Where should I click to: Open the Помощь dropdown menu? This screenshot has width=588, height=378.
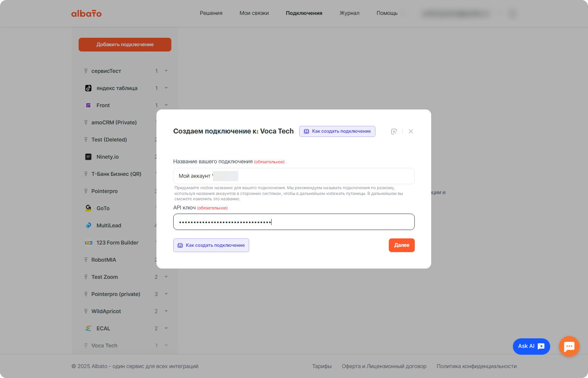(x=387, y=13)
